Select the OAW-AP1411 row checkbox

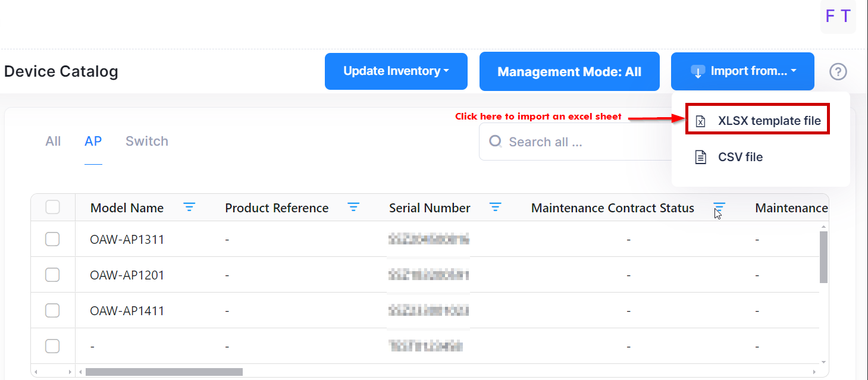pos(53,310)
